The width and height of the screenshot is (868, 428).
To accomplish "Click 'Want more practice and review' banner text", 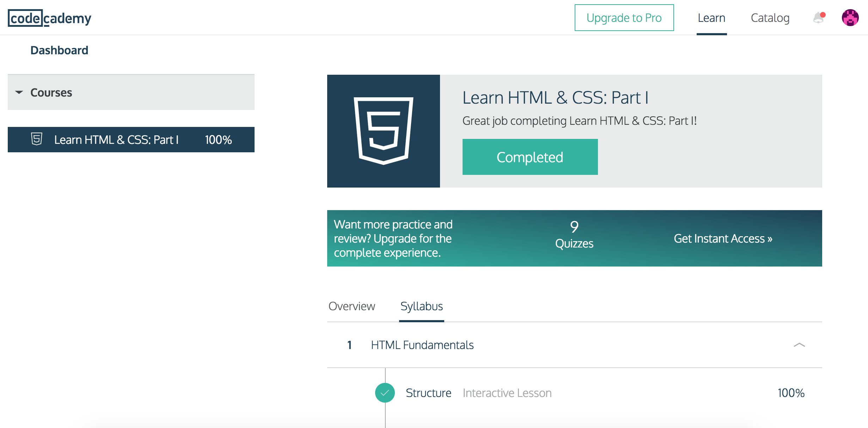I will pos(393,239).
